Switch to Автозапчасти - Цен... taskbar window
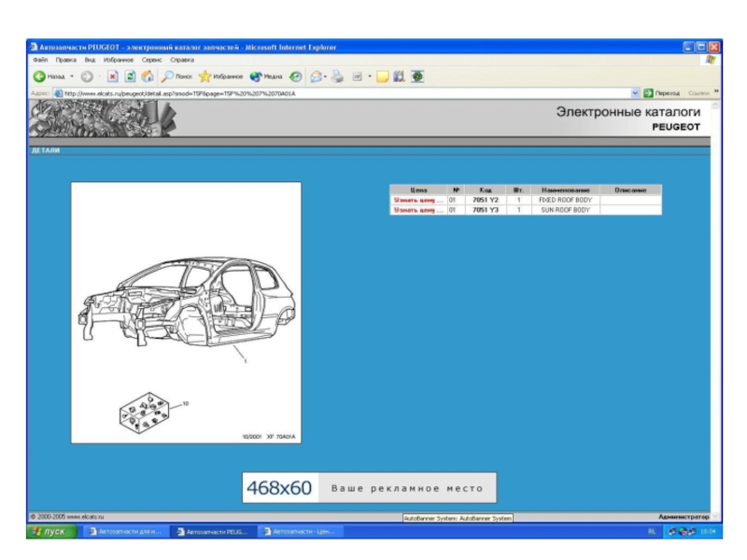The image size is (747, 560). tap(300, 531)
